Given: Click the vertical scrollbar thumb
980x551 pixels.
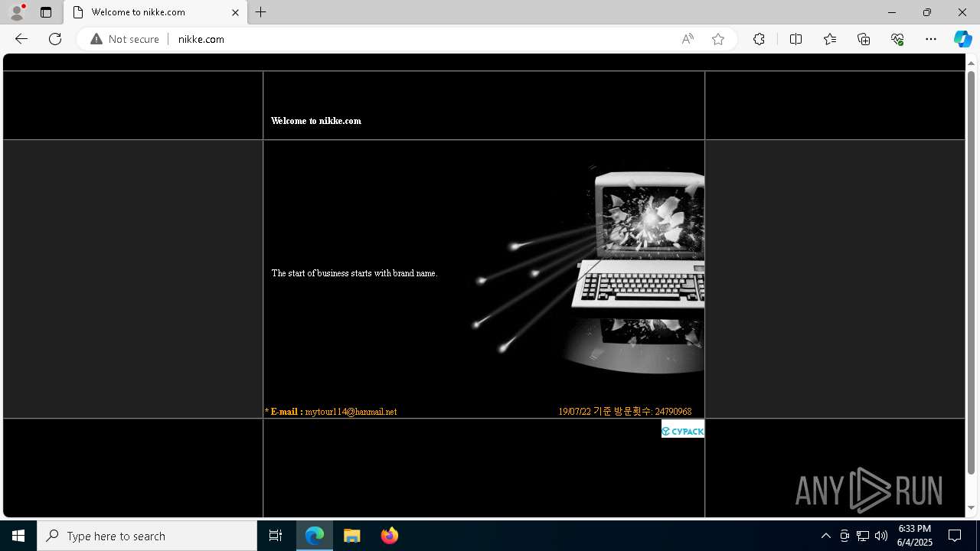Looking at the screenshot, I should coord(972,272).
